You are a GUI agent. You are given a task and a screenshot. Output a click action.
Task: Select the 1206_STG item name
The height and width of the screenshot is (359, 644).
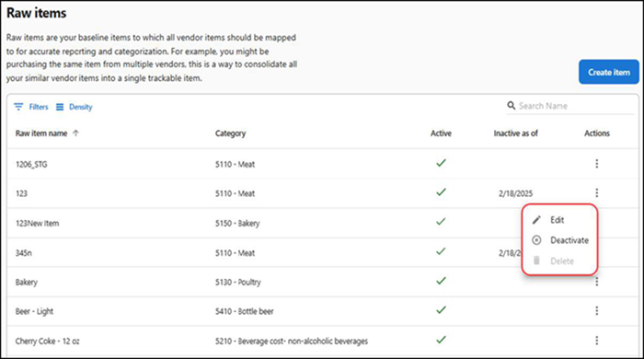coord(31,164)
